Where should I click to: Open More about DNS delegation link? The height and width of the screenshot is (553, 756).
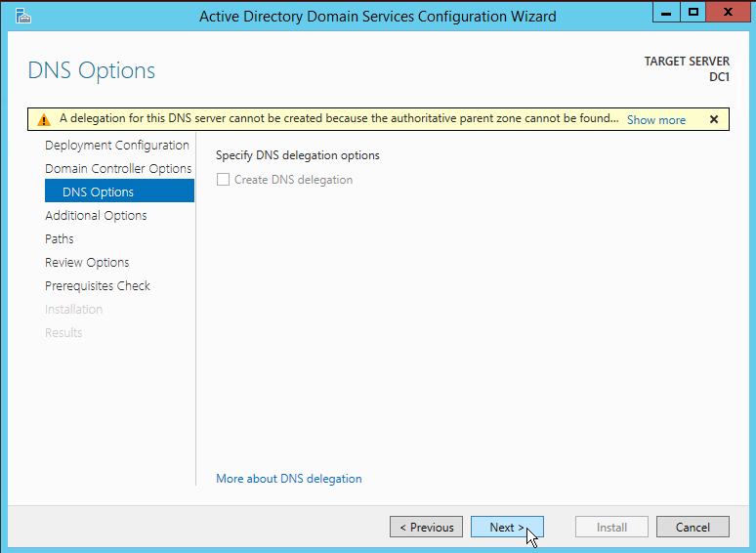(x=289, y=479)
